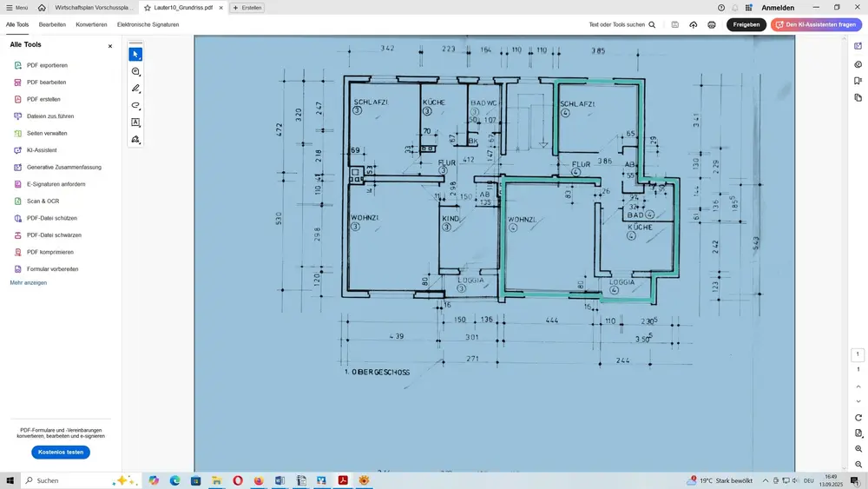Go to next page with down chevron

tap(858, 401)
